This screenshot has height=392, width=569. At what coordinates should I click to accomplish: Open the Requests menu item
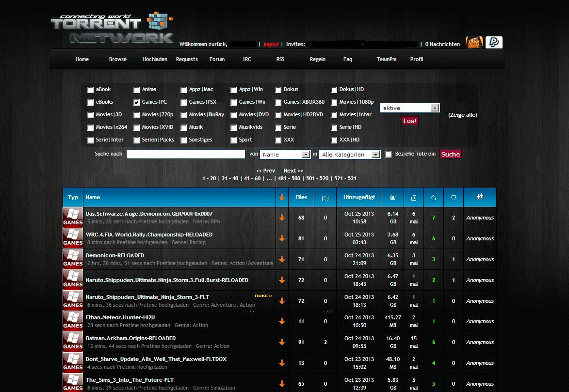coord(187,59)
